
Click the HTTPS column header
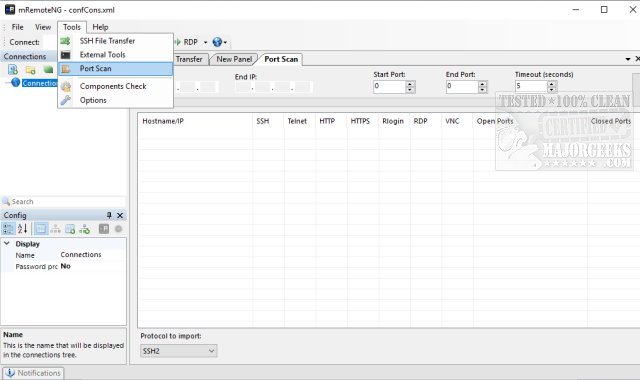362,121
